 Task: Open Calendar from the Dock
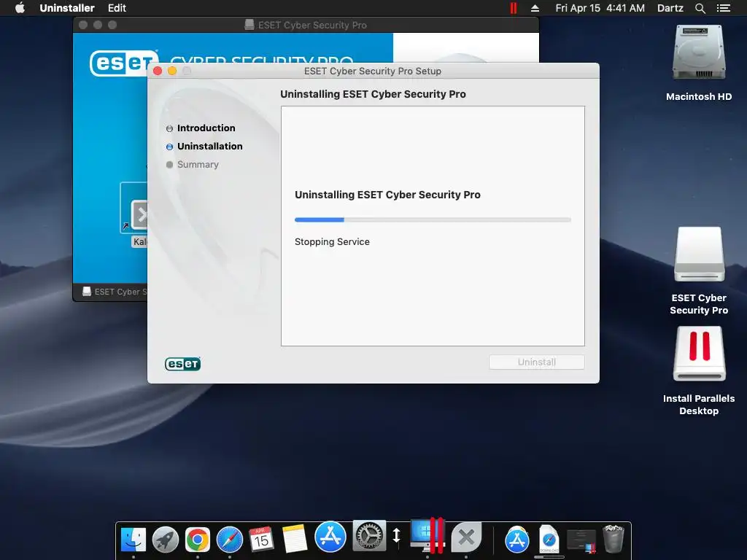[x=262, y=540]
